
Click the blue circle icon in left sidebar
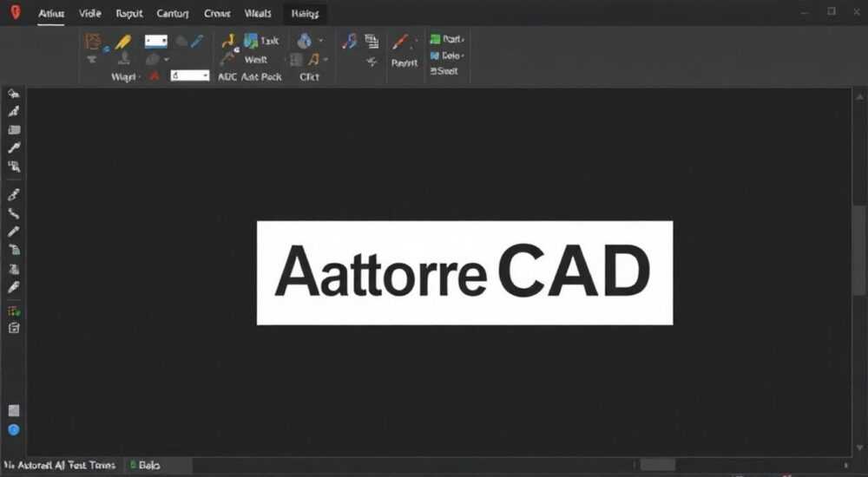pyautogui.click(x=14, y=430)
